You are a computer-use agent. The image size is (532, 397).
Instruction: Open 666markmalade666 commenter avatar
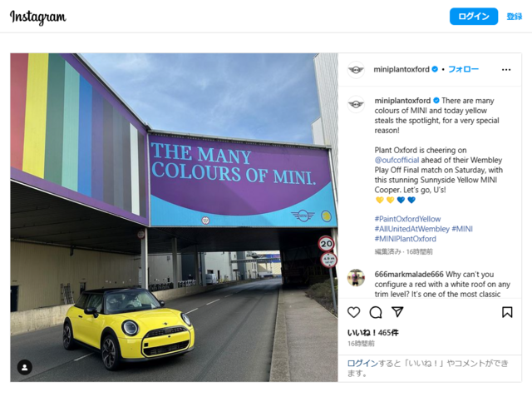pyautogui.click(x=356, y=277)
